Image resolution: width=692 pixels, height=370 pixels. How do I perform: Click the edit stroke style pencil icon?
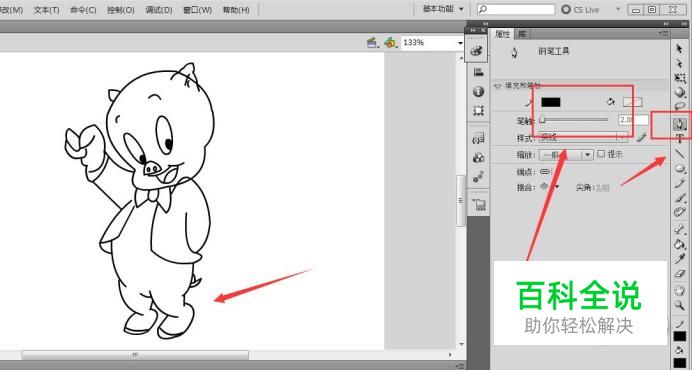642,138
